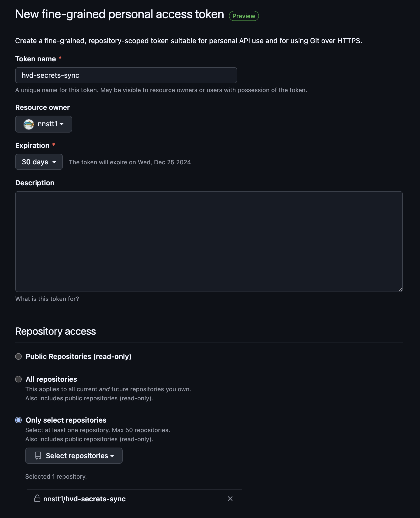Click the Token name input field

coord(126,75)
